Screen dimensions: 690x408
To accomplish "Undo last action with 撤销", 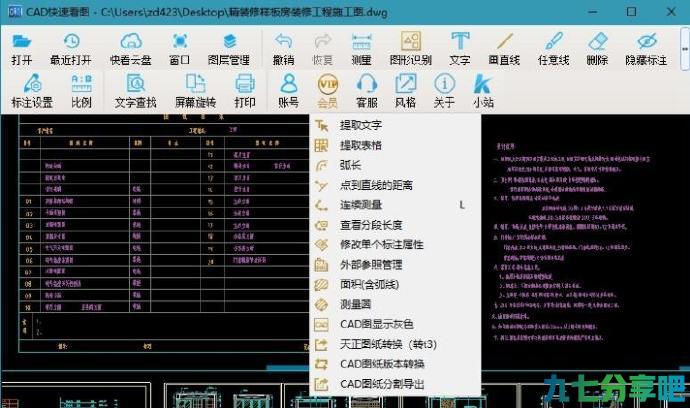I will pos(283,49).
